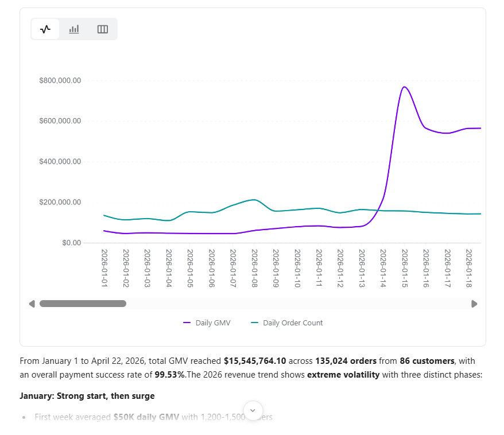The height and width of the screenshot is (435, 504).
Task: Click the Daily GMV peak on the chart
Action: click(x=404, y=87)
